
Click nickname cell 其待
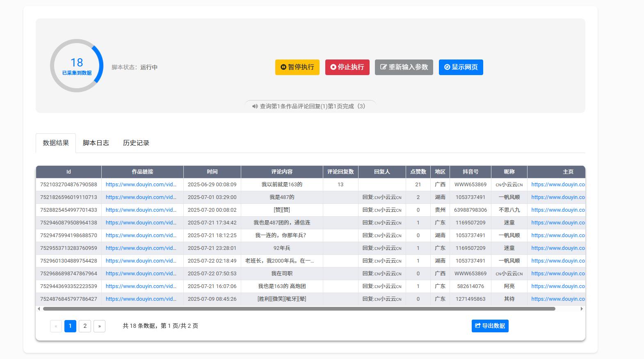509,299
